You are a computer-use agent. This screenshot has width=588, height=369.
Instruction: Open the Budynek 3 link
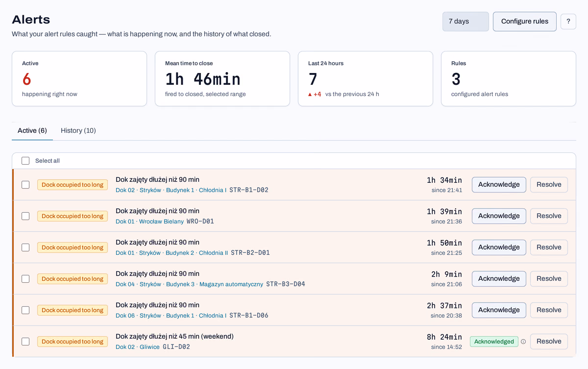[x=180, y=284]
